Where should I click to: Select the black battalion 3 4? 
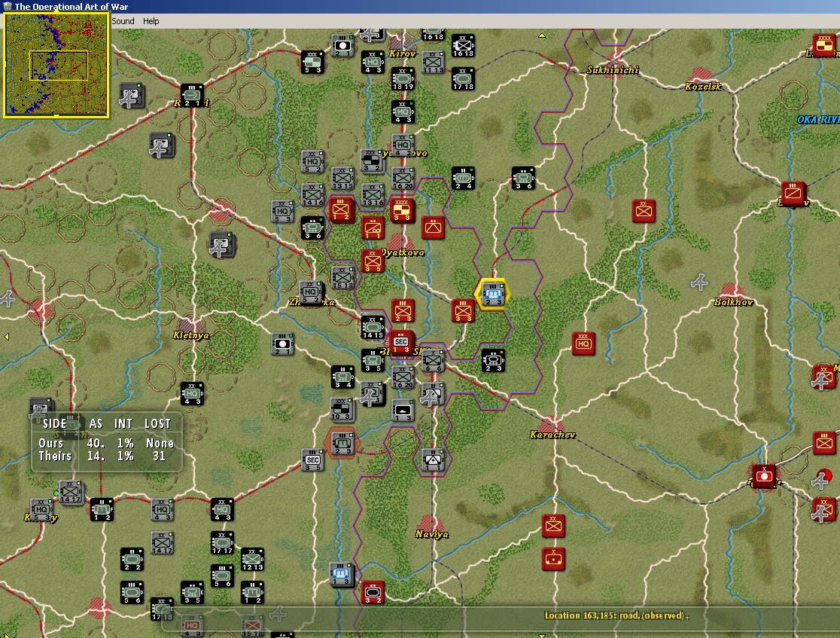(x=342, y=377)
